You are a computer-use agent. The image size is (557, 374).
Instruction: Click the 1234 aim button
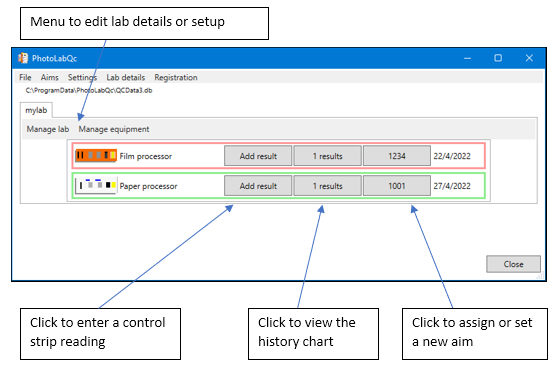(x=397, y=156)
